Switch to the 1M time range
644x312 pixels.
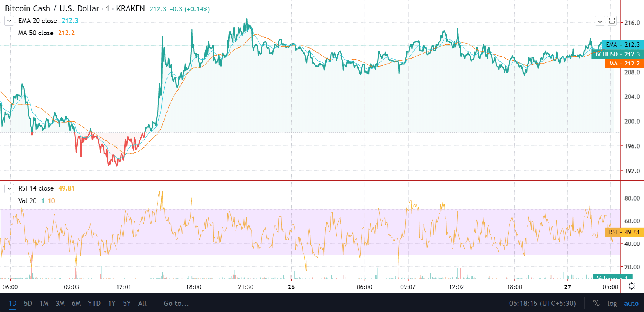click(x=44, y=304)
